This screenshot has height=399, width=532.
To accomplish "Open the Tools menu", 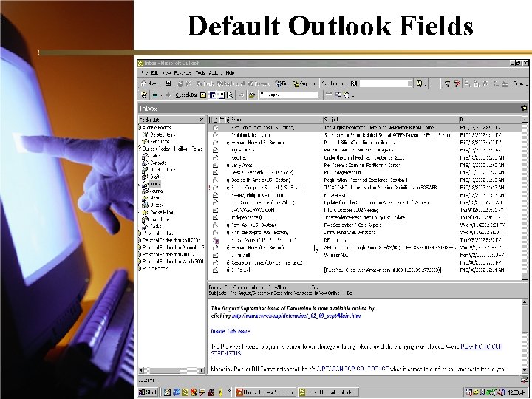I will (200, 73).
